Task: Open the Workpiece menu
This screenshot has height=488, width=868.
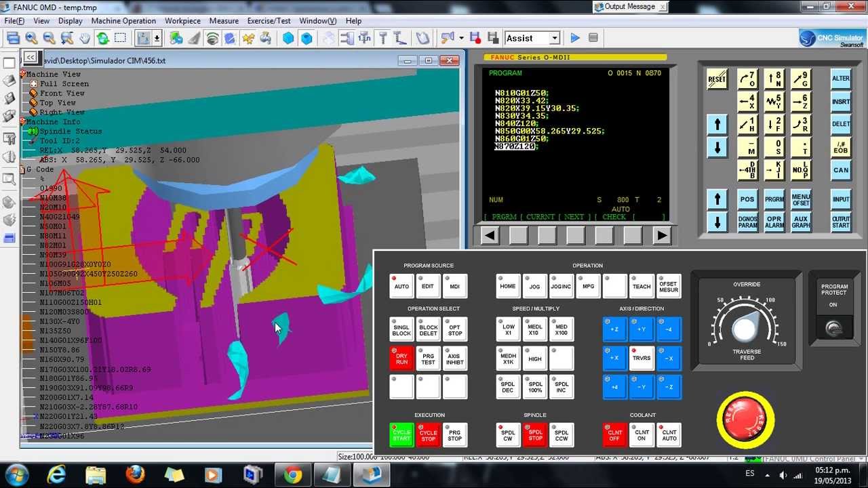Action: 182,21
